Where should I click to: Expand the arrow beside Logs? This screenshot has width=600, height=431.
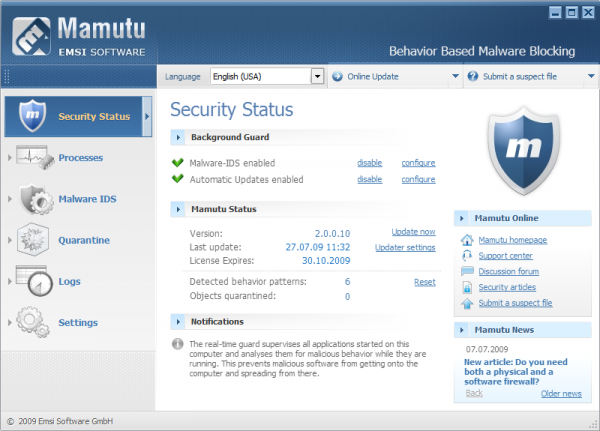click(x=10, y=281)
